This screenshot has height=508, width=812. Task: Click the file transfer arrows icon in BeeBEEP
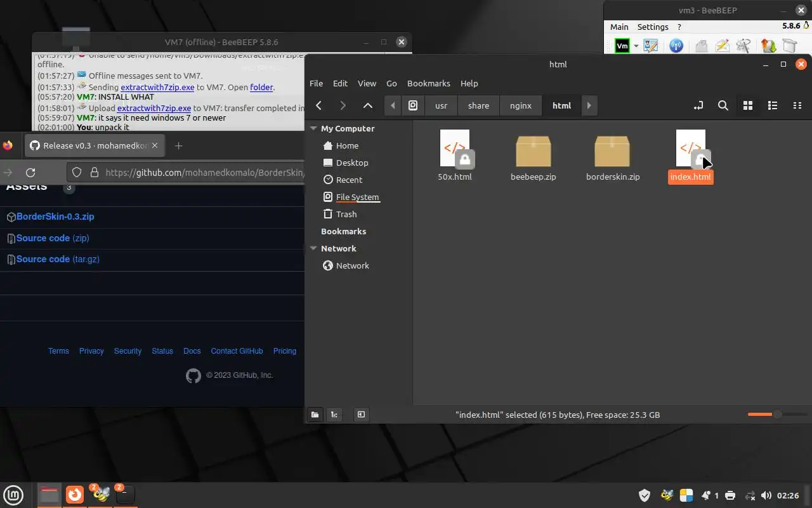[768, 46]
